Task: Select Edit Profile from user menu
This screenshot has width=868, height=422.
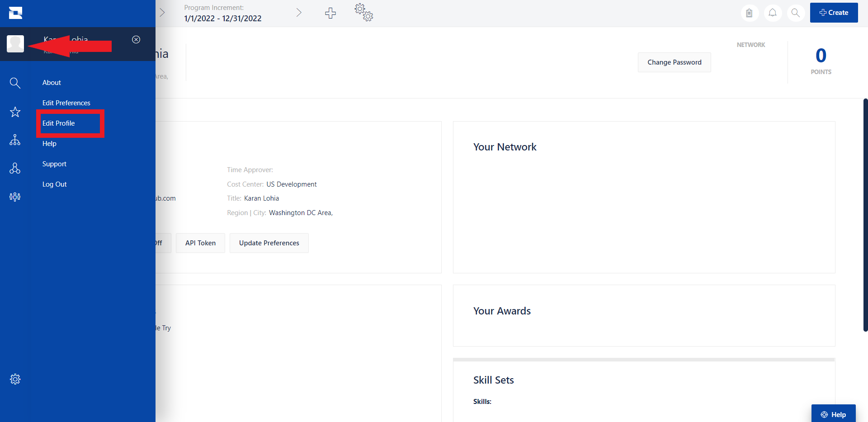Action: click(59, 123)
